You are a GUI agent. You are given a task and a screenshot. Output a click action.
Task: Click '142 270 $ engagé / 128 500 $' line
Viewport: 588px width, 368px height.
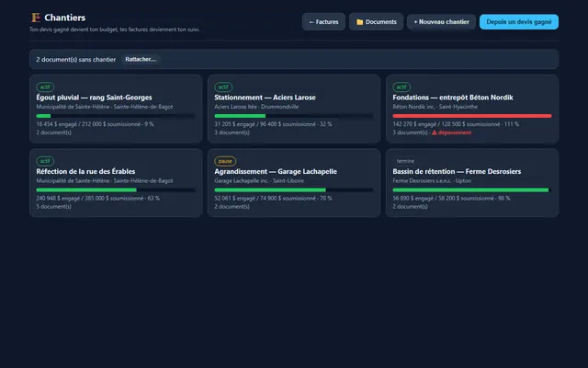coord(456,124)
